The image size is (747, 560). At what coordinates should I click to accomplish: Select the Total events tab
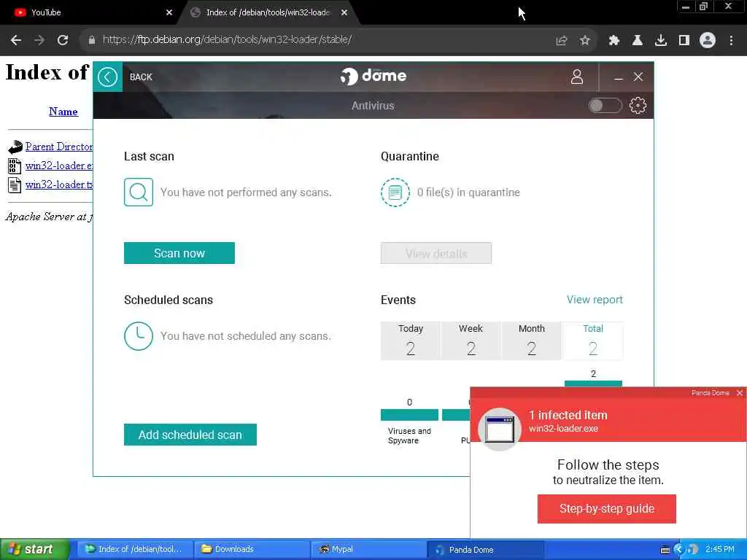click(593, 341)
